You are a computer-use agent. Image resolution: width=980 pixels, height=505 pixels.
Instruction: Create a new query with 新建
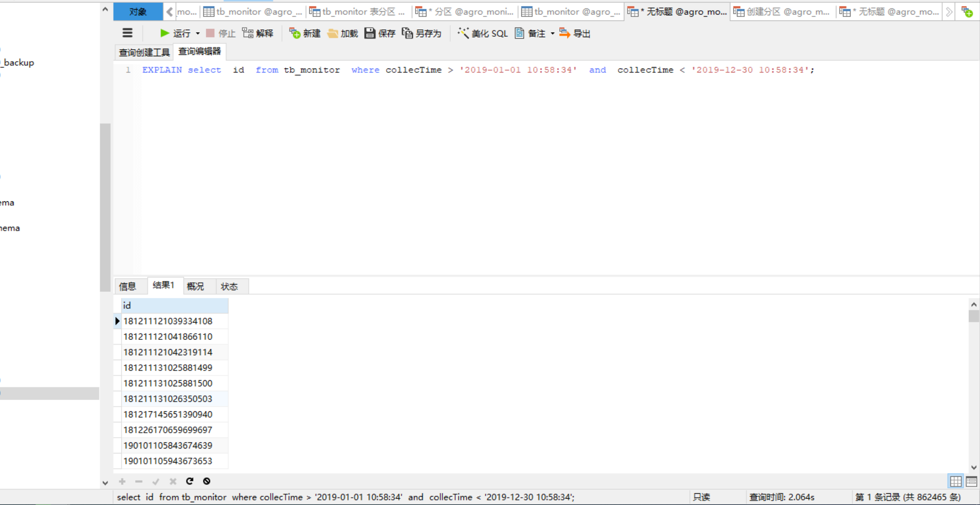(305, 33)
